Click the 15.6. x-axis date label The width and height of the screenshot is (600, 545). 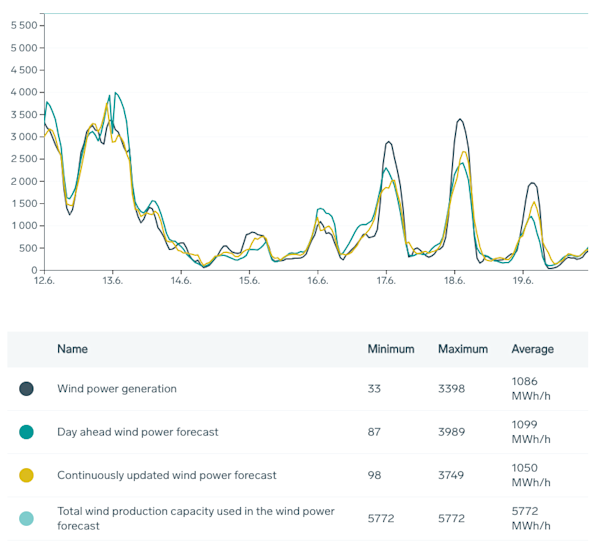[x=249, y=281]
